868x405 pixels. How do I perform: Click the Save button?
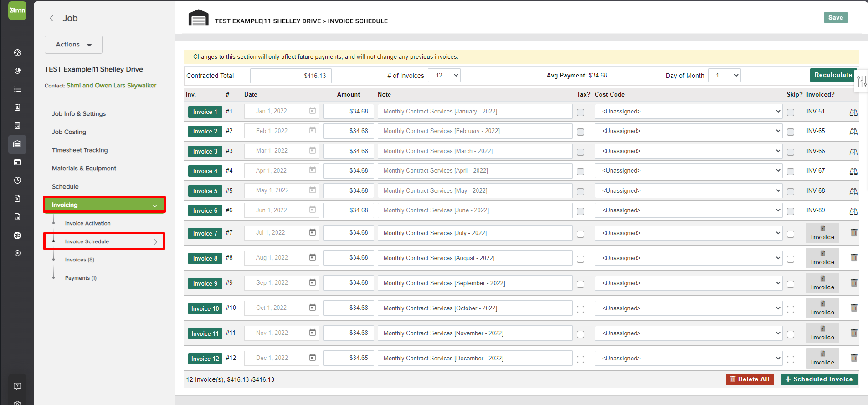click(x=836, y=17)
